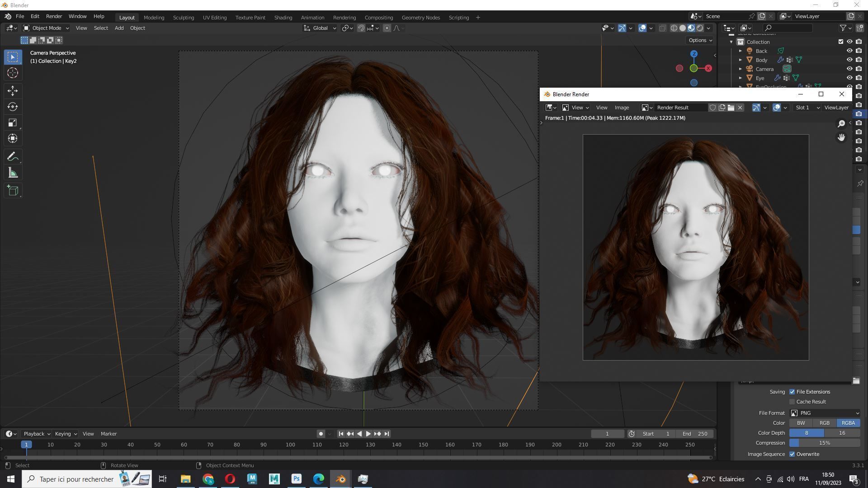Click the Compression 15% slider
The height and width of the screenshot is (488, 868).
pos(825,443)
